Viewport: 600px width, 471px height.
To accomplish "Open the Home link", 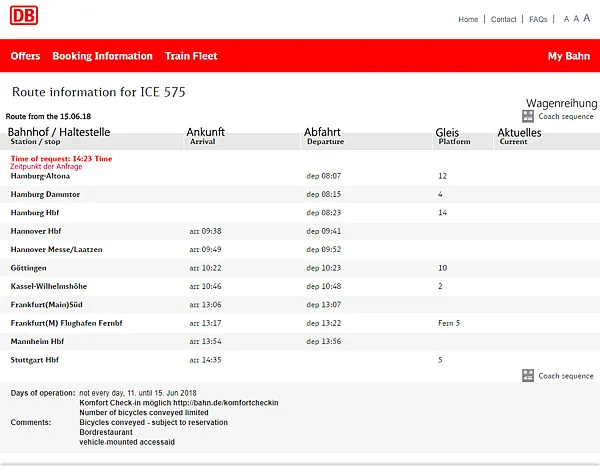I will (468, 19).
